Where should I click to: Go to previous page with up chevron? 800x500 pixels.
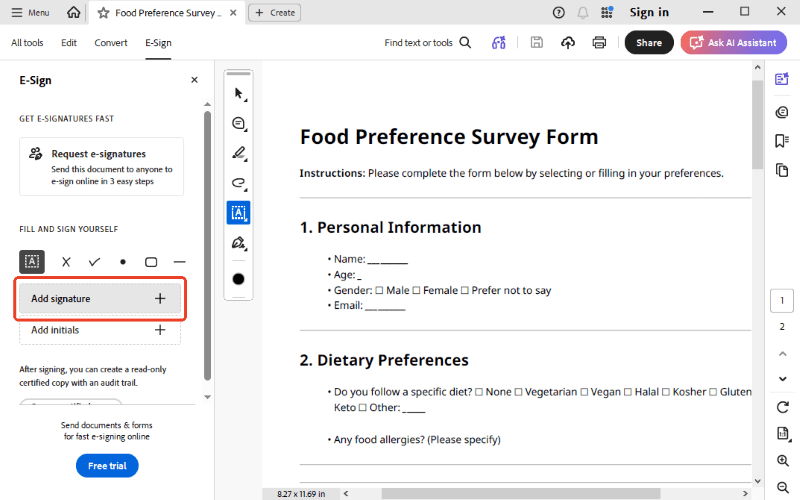tap(783, 354)
